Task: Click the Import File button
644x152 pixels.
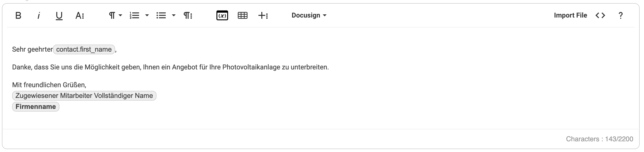Action: coord(570,15)
